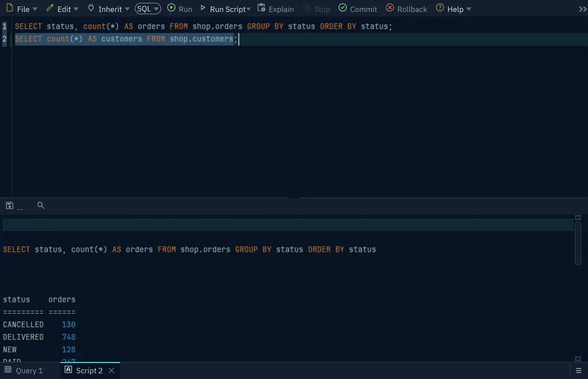Click the echoed SELECT status query text

click(190, 250)
